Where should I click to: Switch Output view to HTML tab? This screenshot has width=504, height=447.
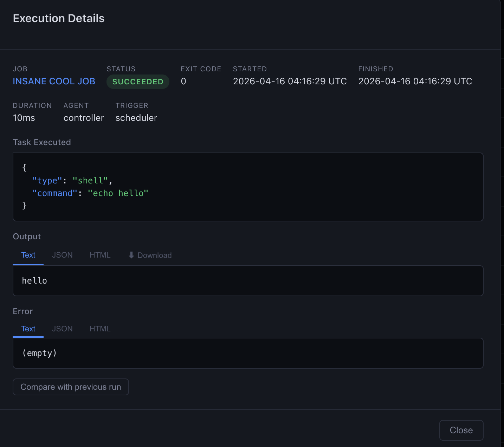[100, 255]
